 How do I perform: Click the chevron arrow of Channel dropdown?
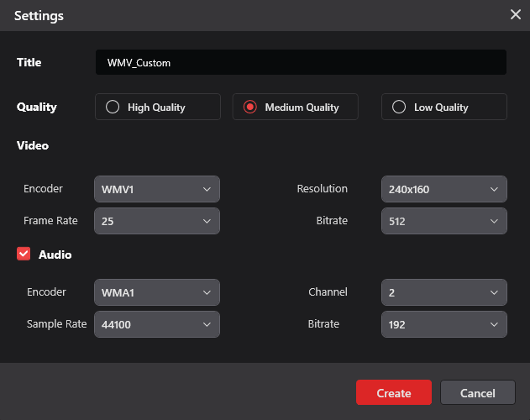coord(494,292)
